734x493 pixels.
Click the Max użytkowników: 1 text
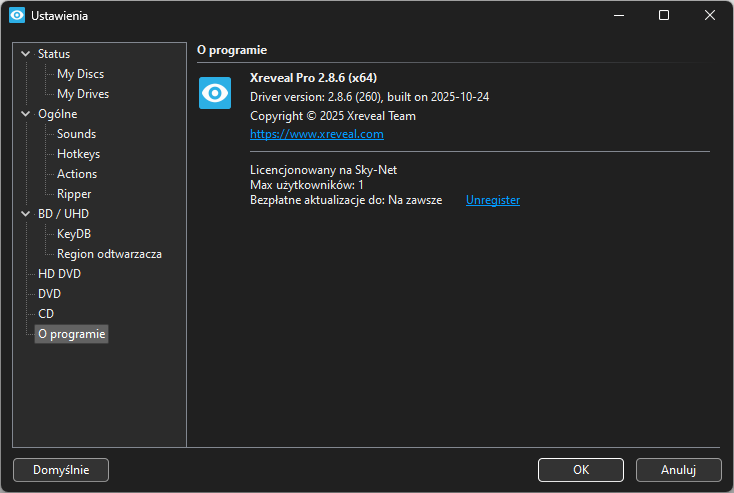307,185
